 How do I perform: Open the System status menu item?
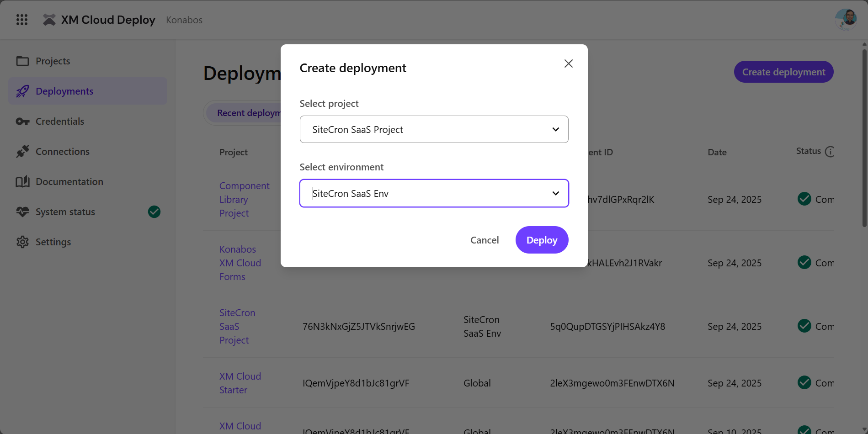click(x=65, y=212)
